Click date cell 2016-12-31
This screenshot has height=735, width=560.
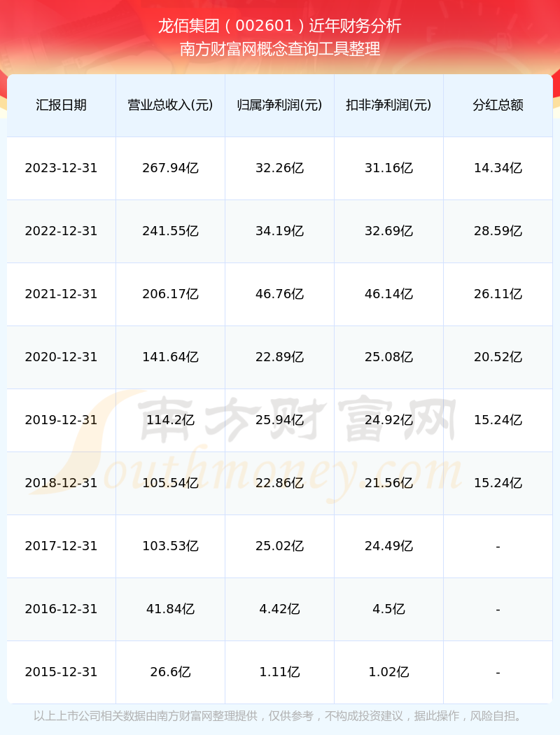[x=62, y=610]
